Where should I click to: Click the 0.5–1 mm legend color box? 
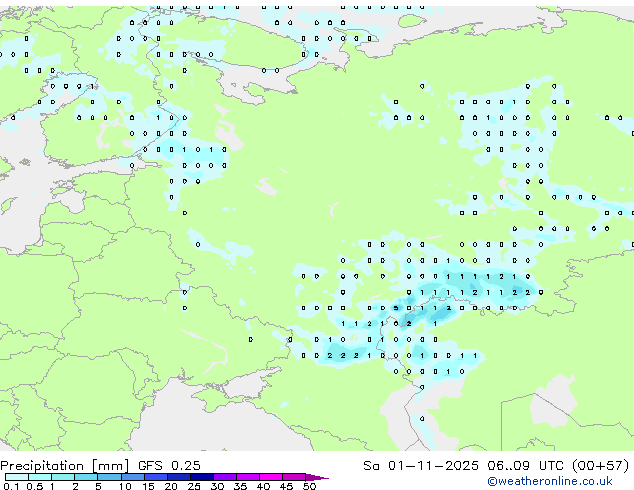coord(40,477)
